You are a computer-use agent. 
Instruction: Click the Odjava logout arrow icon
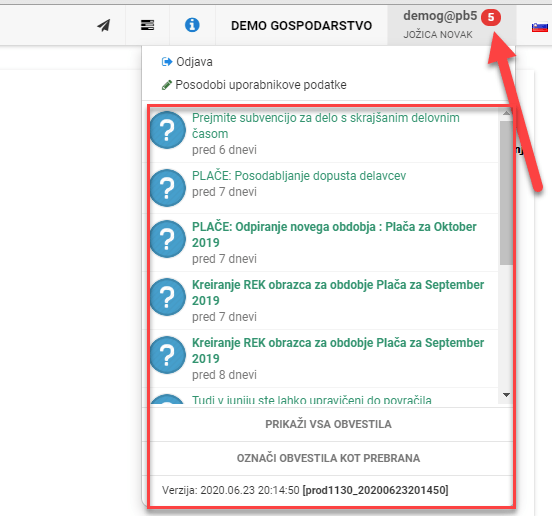167,62
